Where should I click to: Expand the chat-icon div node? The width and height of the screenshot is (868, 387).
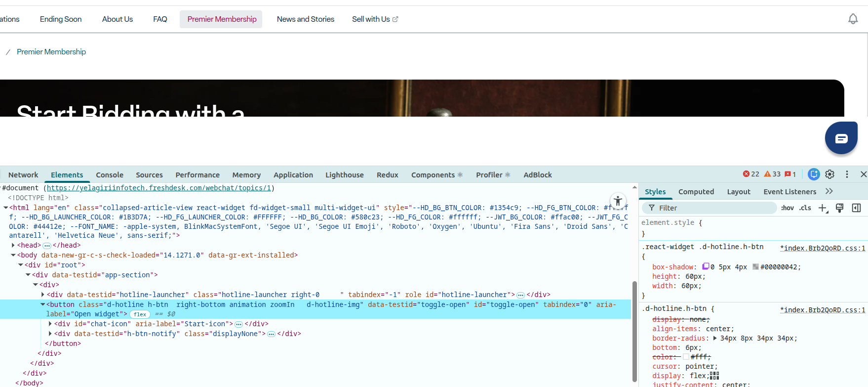tap(50, 324)
